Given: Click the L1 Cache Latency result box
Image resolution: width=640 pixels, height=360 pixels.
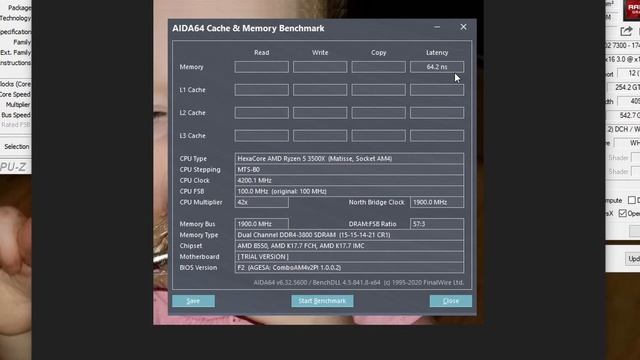Looking at the screenshot, I should tap(437, 90).
